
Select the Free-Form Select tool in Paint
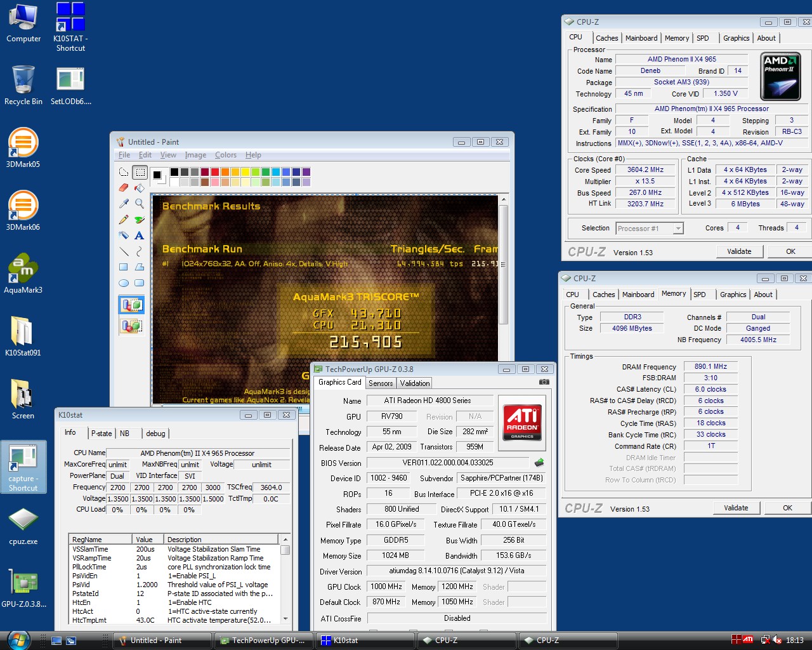click(124, 172)
